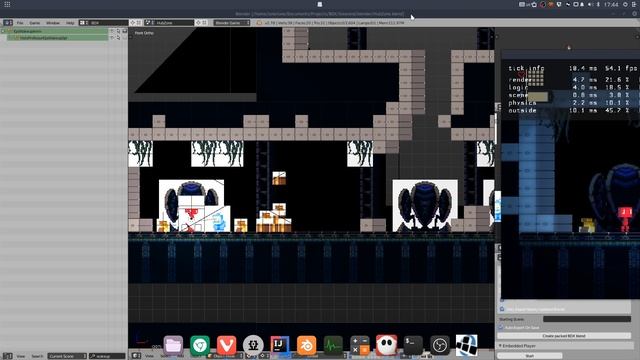640x360 pixels.
Task: Open the Current Scene display mode dropdown
Action: [x=67, y=356]
